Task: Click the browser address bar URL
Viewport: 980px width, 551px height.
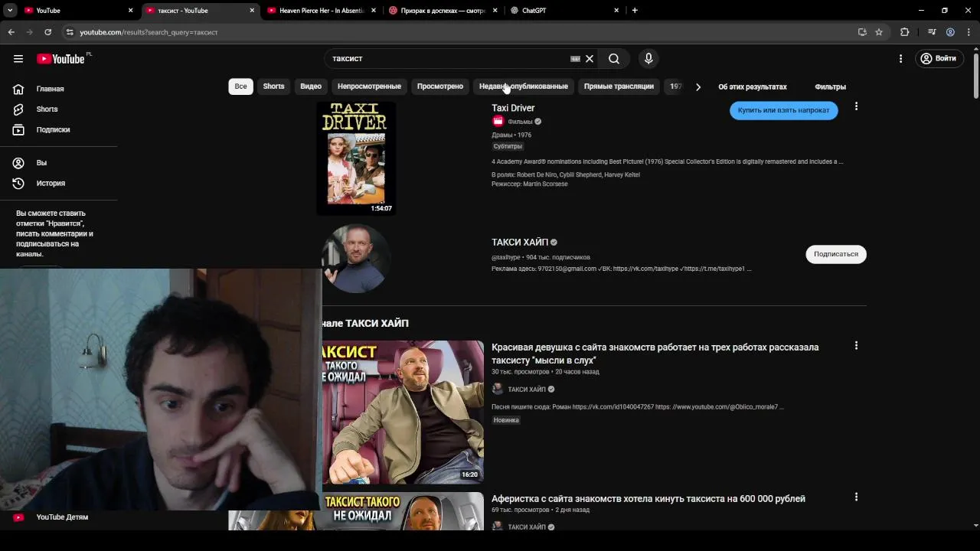Action: pyautogui.click(x=149, y=32)
